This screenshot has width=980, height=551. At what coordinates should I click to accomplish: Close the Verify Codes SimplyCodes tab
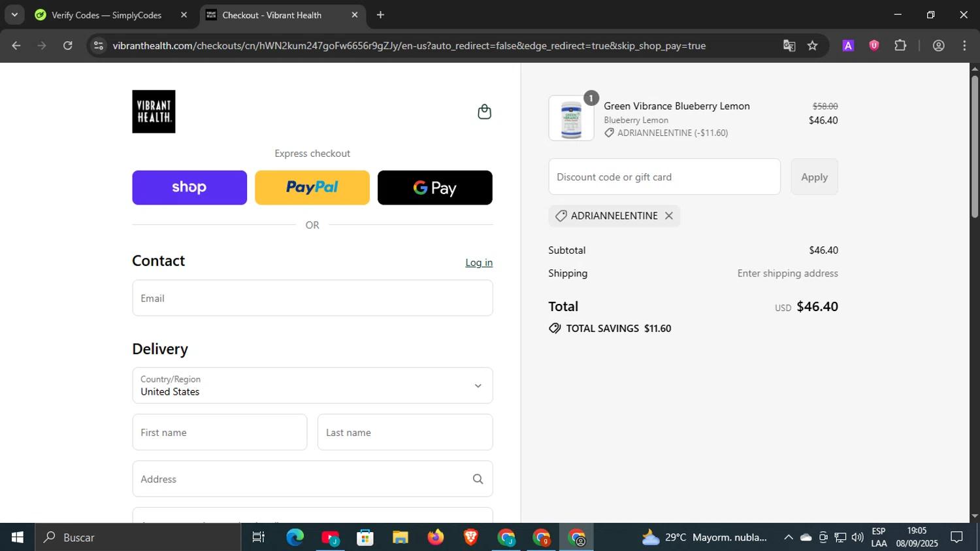[x=184, y=15]
